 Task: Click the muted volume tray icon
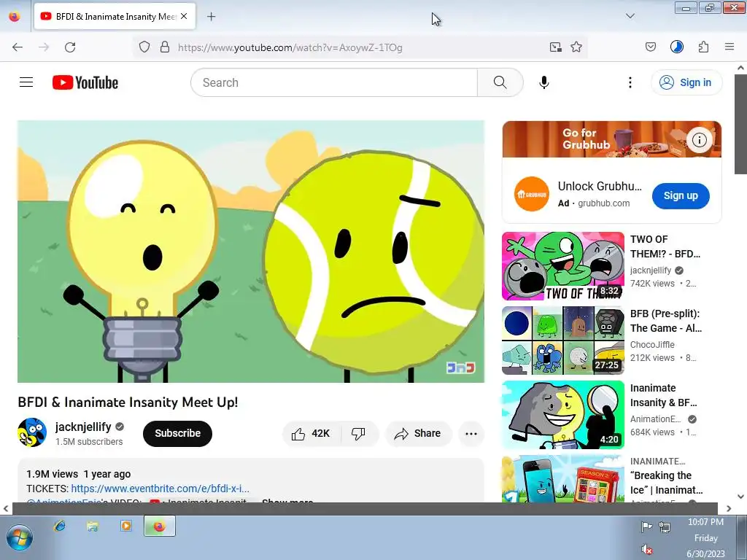646,550
